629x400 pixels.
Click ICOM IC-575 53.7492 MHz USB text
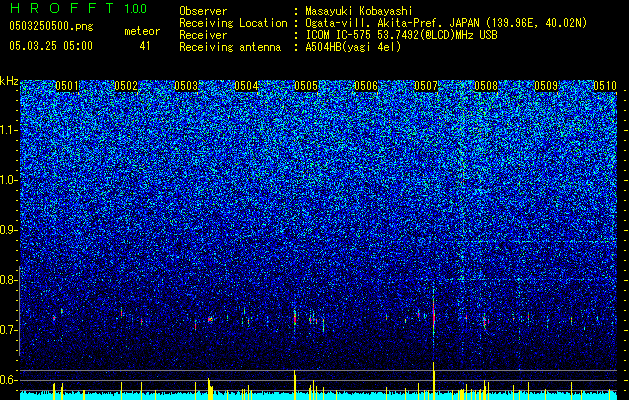click(402, 35)
